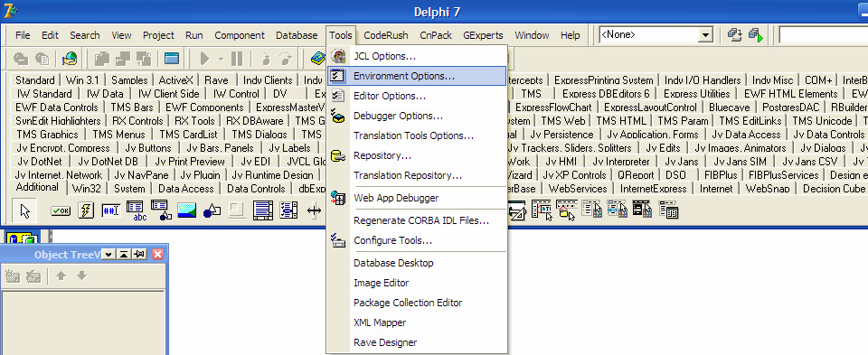Select the arrow pointer in component palette
This screenshot has width=868, height=355.
(25, 210)
